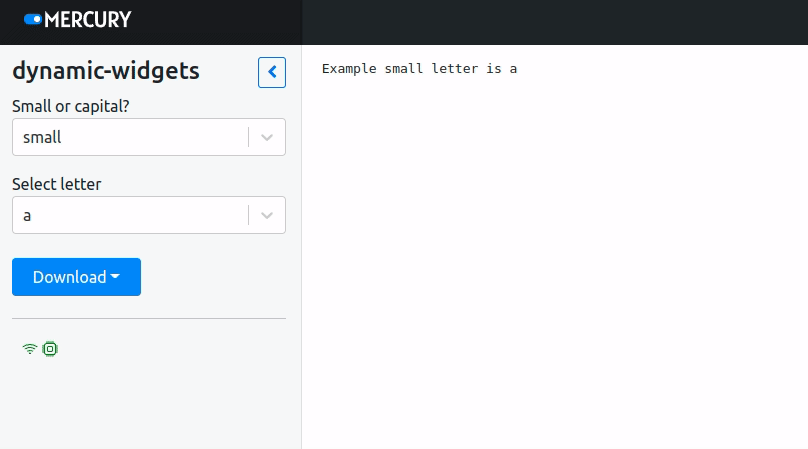The height and width of the screenshot is (449, 808).
Task: Click the blue Download button
Action: 70,277
